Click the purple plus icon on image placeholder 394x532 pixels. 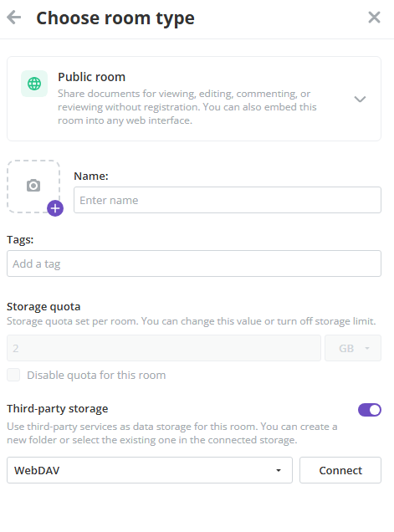click(x=55, y=208)
